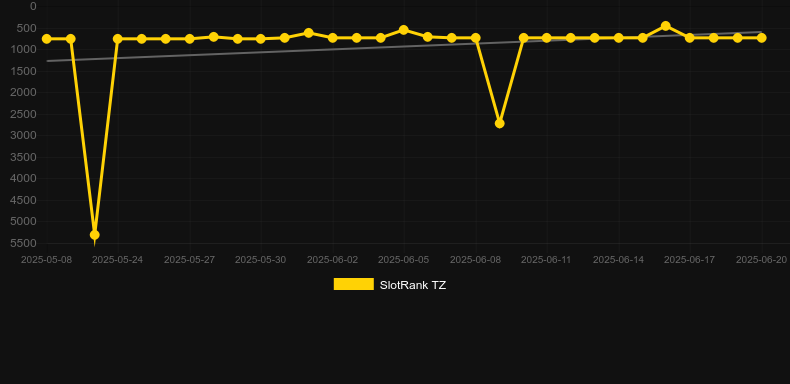Screen dimensions: 790x384
Task: Click the 2025-06-02 x-axis date label
Action: tap(333, 260)
